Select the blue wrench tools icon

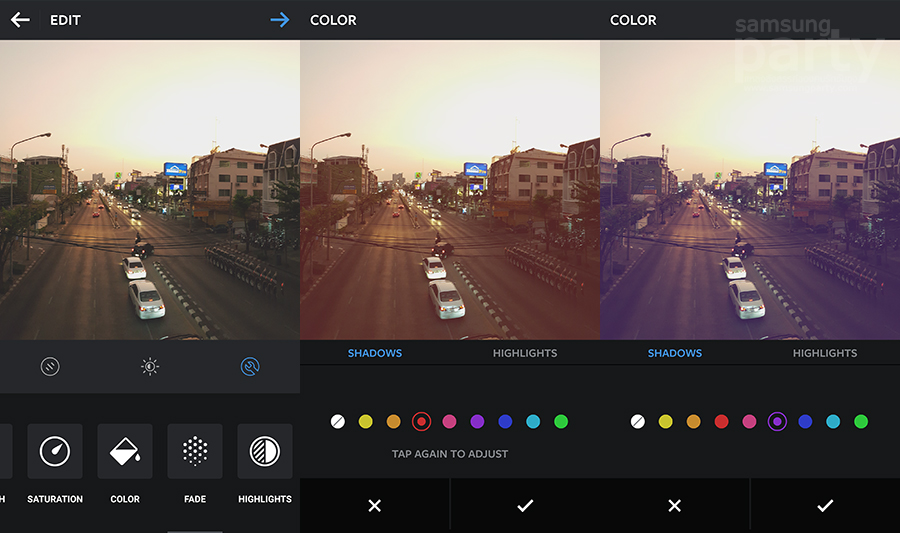[x=250, y=367]
